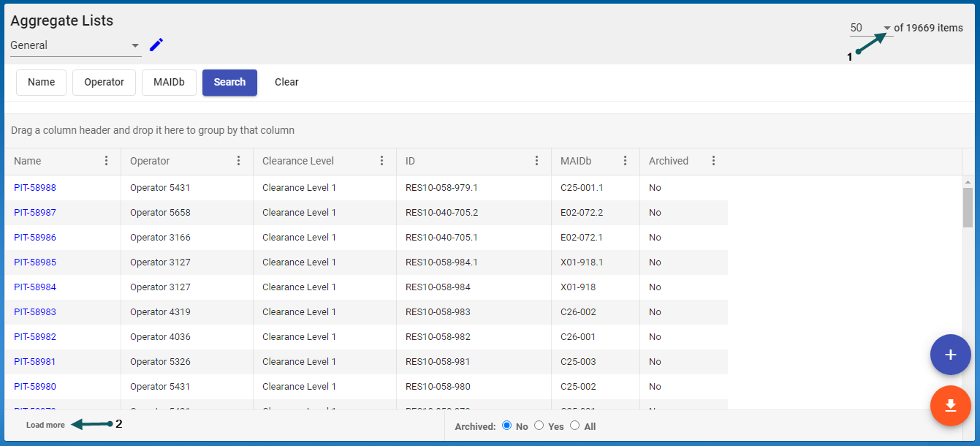Click the blue plus add button
The image size is (980, 446).
pyautogui.click(x=950, y=355)
